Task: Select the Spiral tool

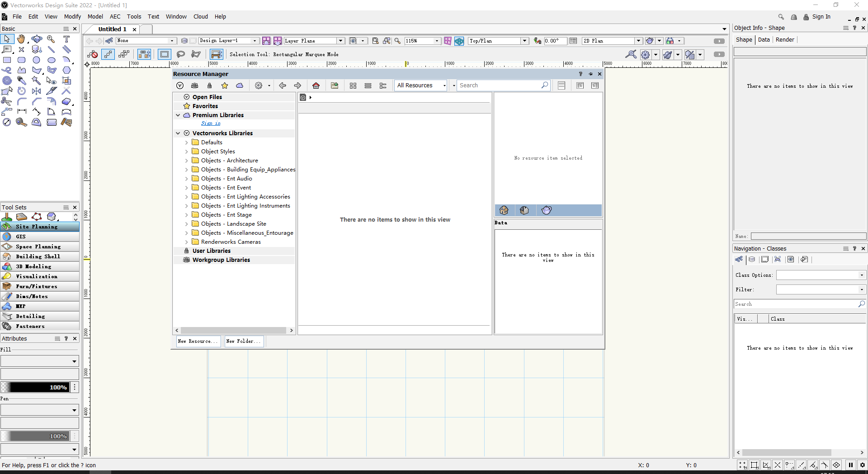Action: [x=7, y=81]
